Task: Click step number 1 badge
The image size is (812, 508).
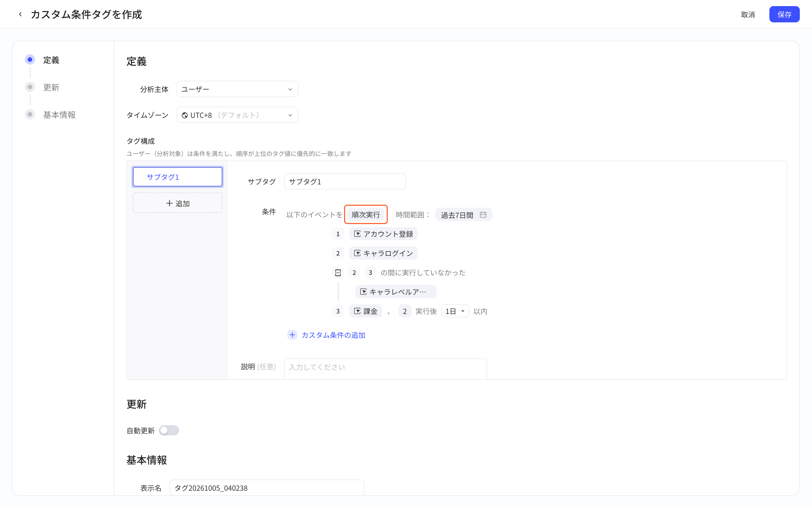Action: tap(338, 234)
